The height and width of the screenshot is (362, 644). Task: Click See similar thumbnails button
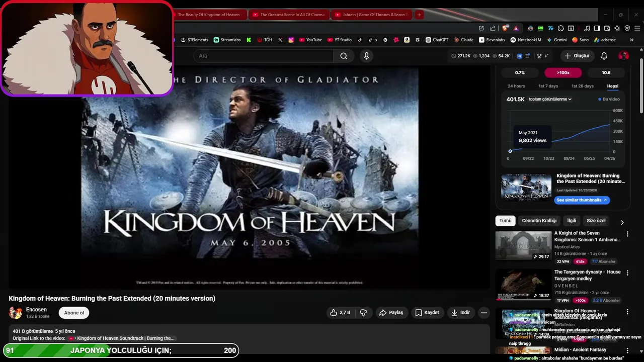coord(582,200)
